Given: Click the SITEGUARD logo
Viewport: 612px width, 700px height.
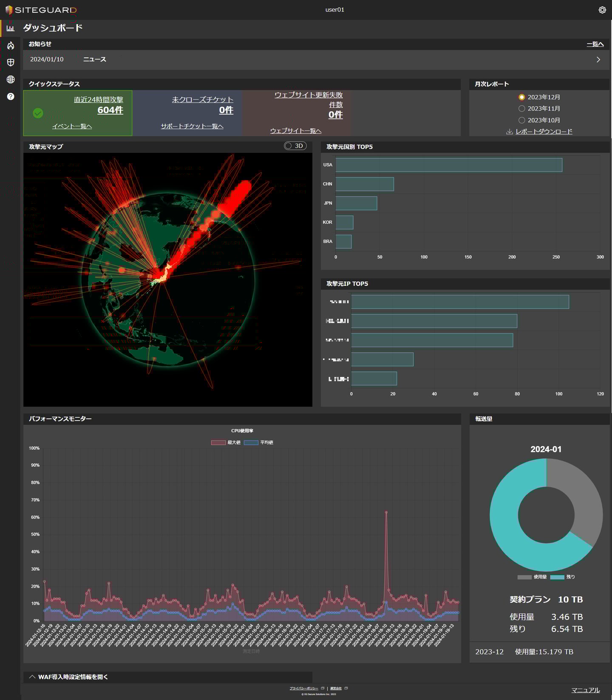Looking at the screenshot, I should pyautogui.click(x=41, y=10).
